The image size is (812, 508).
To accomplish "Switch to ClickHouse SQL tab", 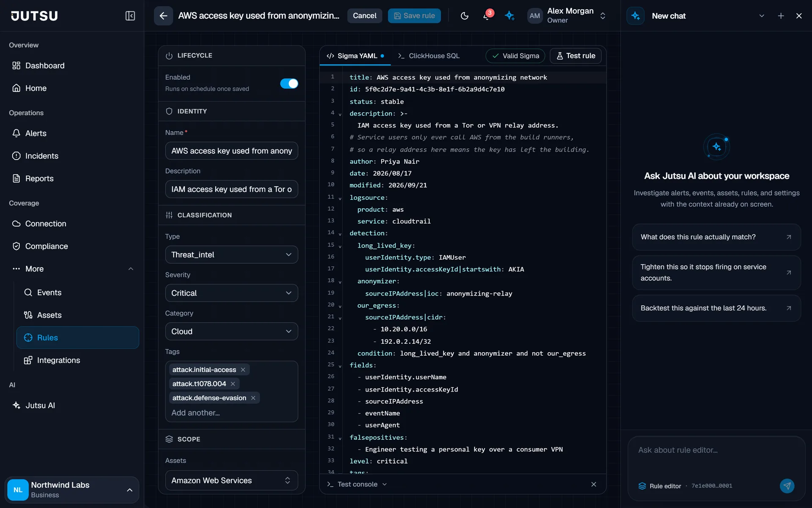I will (429, 56).
